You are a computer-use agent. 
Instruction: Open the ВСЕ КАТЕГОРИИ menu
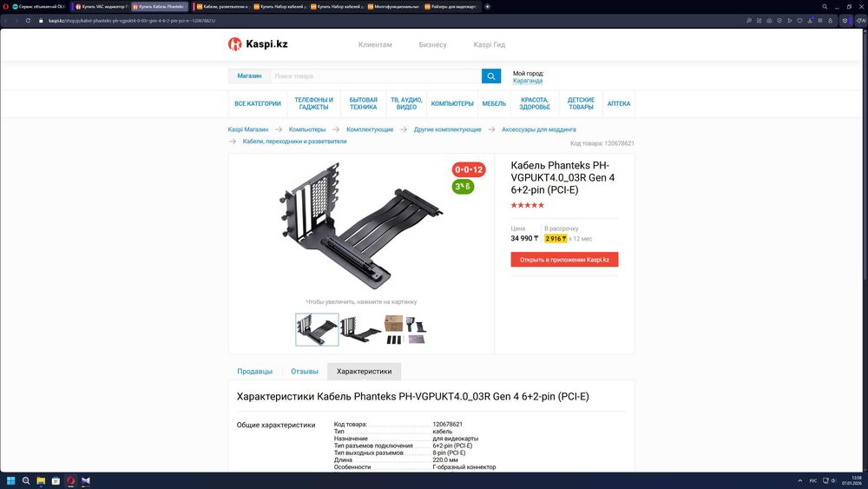[258, 103]
